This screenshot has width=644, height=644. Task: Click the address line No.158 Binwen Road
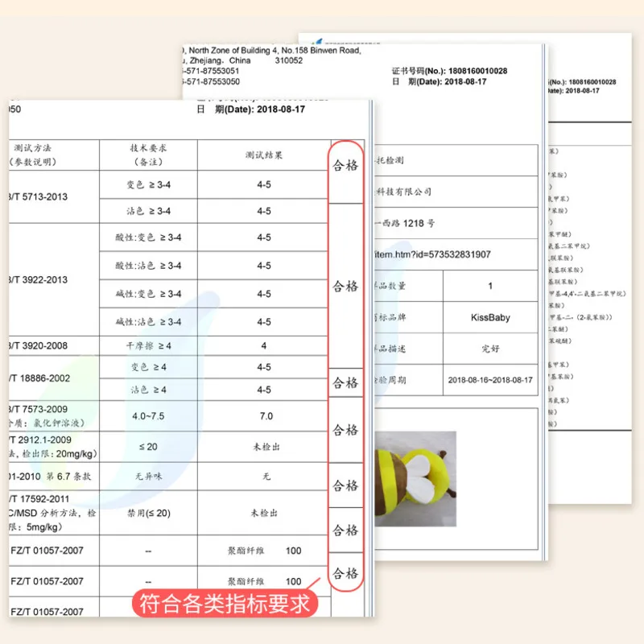321,51
